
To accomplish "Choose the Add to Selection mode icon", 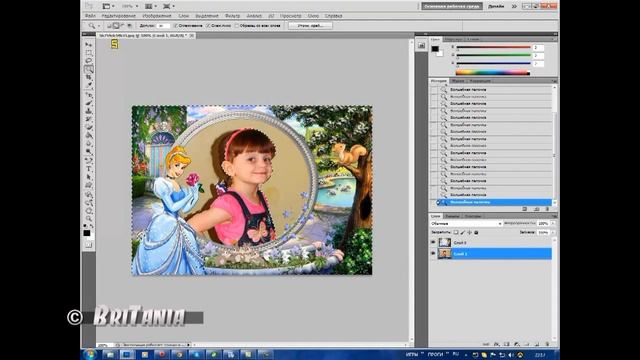I will pos(116,26).
